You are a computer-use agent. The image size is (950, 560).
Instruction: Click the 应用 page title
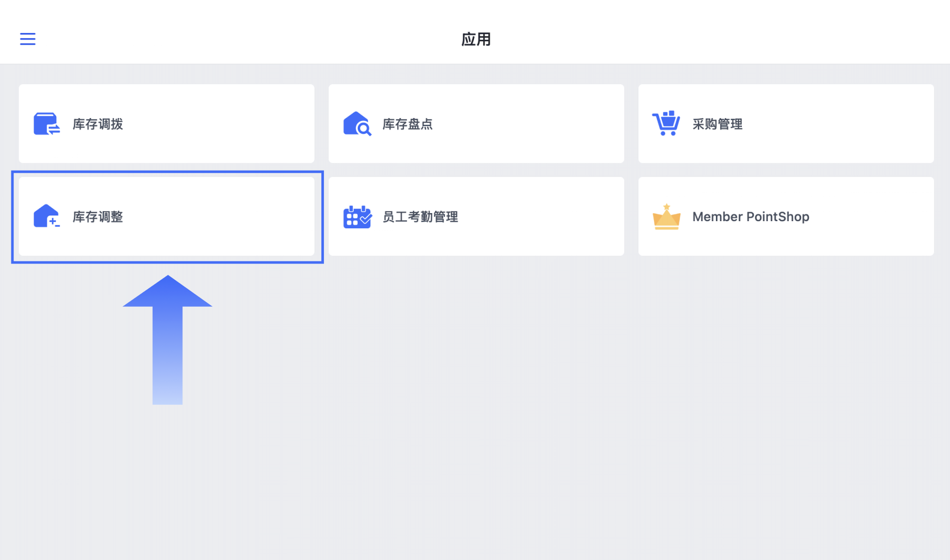476,39
